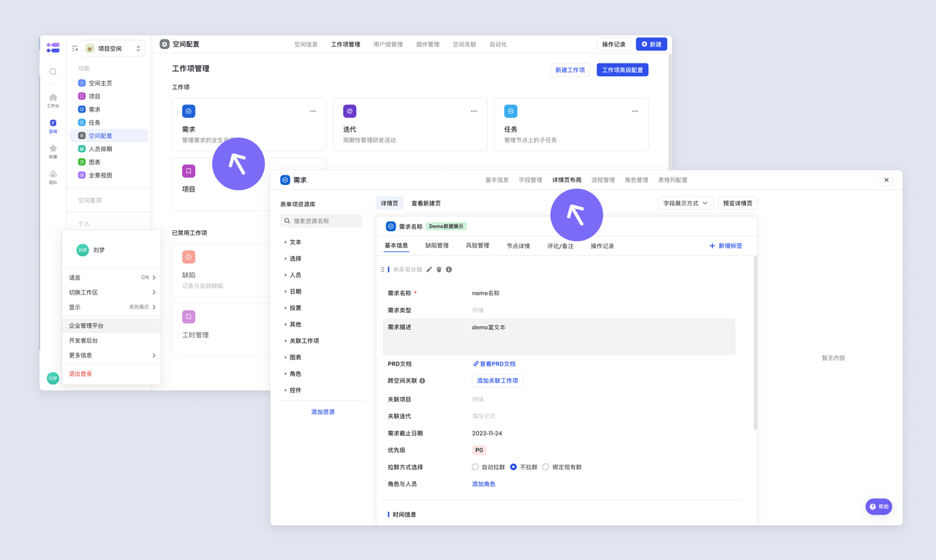Viewport: 936px width, 560px height.
Task: Delete group using the trash icon
Action: (439, 270)
